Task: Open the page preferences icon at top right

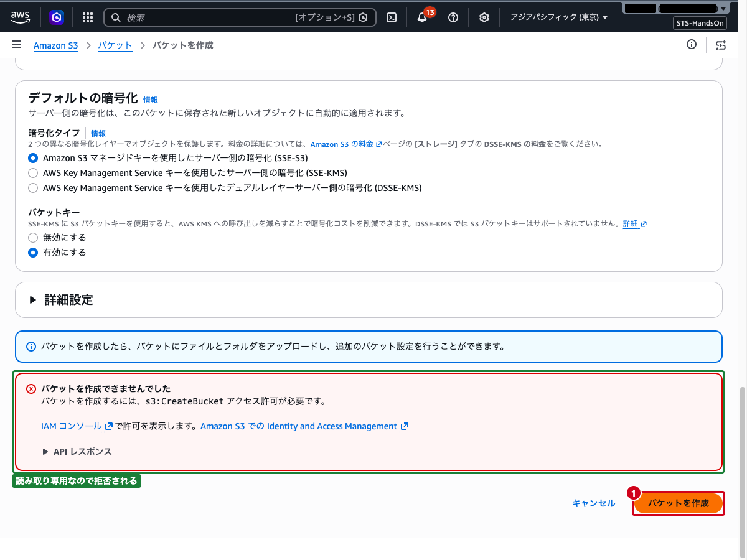Action: pyautogui.click(x=721, y=45)
